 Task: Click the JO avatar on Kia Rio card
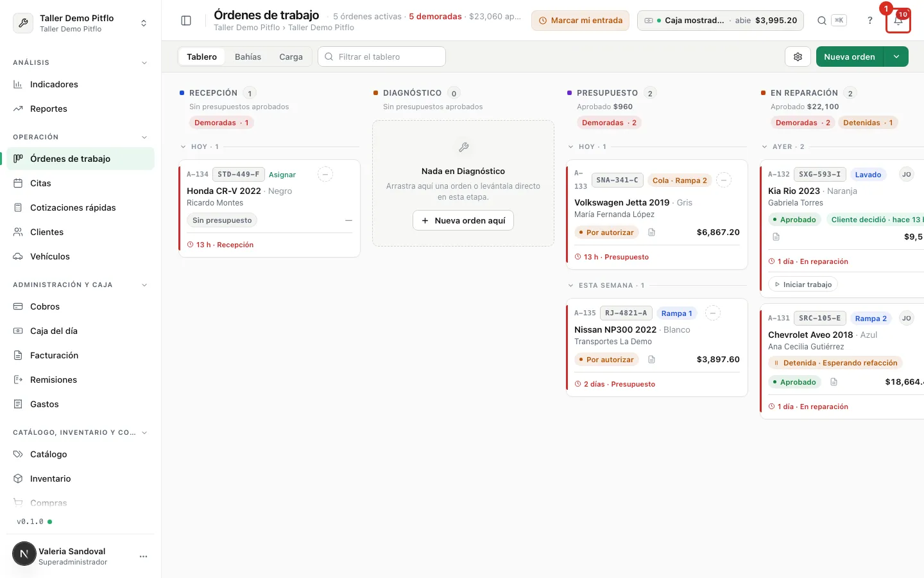coord(906,174)
